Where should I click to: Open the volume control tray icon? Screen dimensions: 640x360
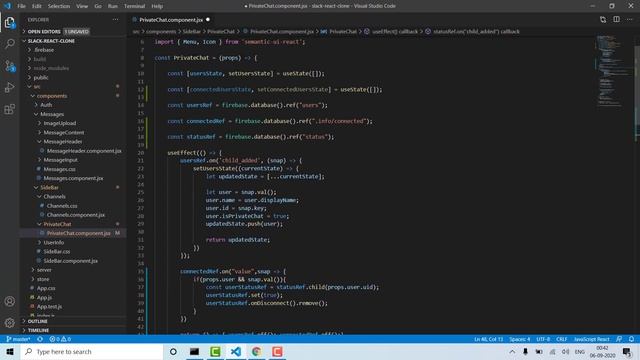point(565,352)
